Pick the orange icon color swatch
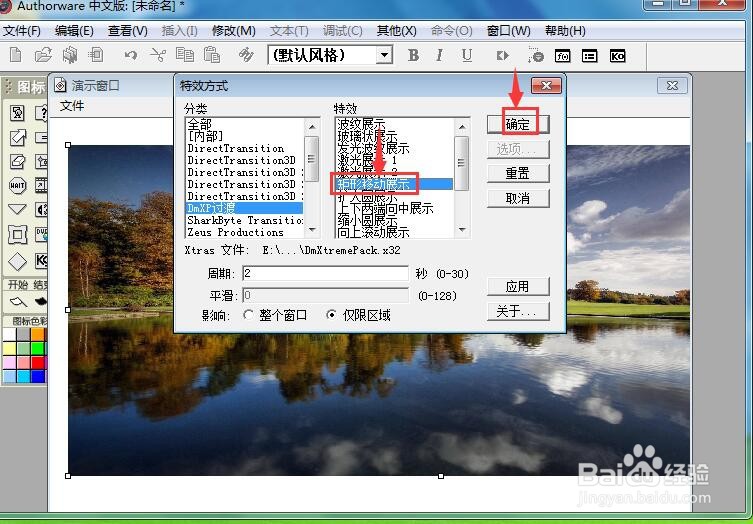This screenshot has height=524, width=753. [37, 334]
